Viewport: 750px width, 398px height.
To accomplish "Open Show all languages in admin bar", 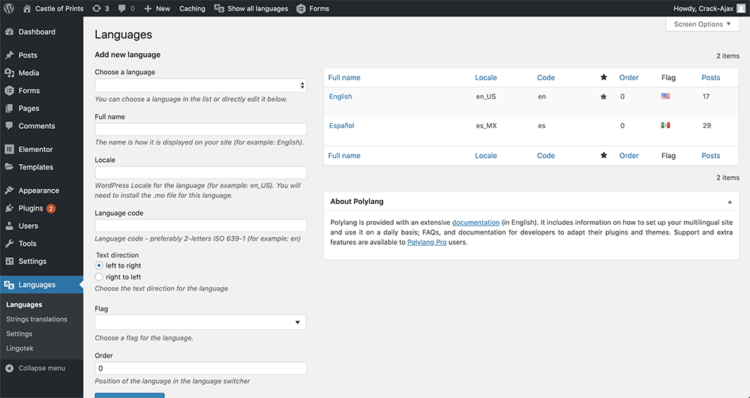I will [251, 9].
